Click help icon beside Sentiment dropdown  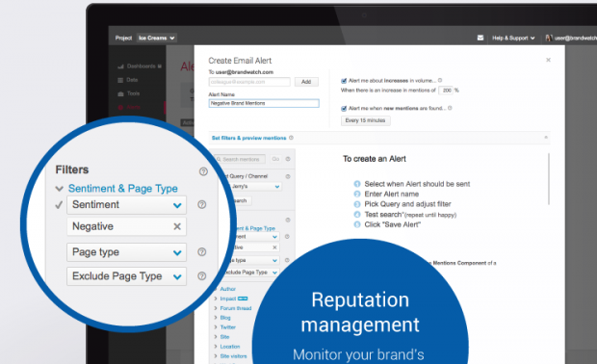coord(202,204)
